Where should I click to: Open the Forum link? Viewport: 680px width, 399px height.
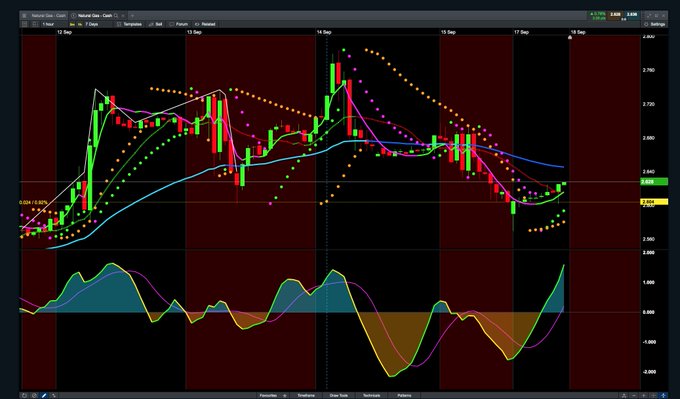[179, 24]
